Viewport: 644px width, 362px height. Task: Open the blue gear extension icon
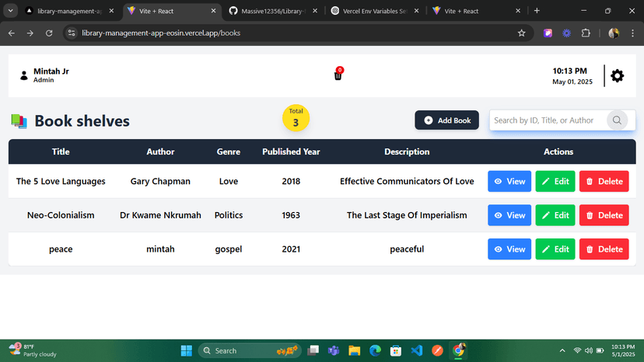tap(567, 33)
